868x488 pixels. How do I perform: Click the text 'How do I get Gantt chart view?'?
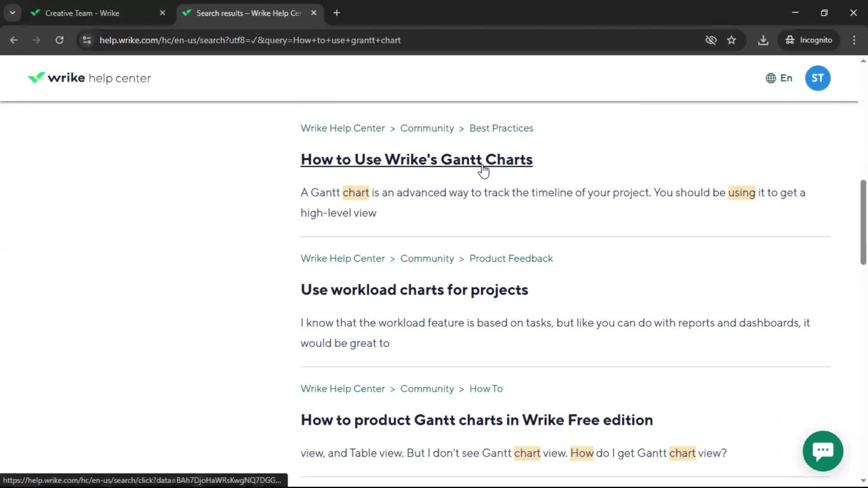pos(648,453)
